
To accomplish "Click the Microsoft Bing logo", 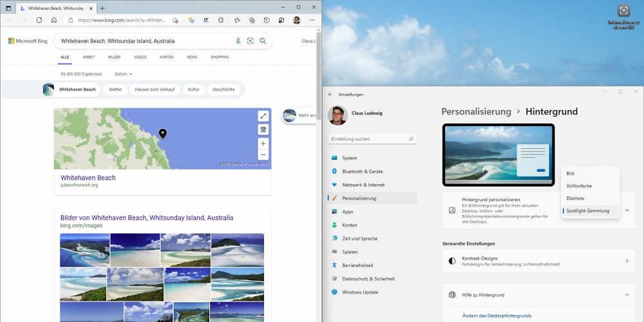I will point(28,41).
